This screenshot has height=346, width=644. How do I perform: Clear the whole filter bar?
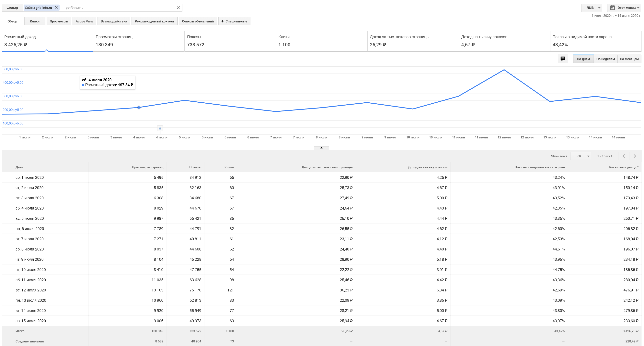pyautogui.click(x=178, y=8)
